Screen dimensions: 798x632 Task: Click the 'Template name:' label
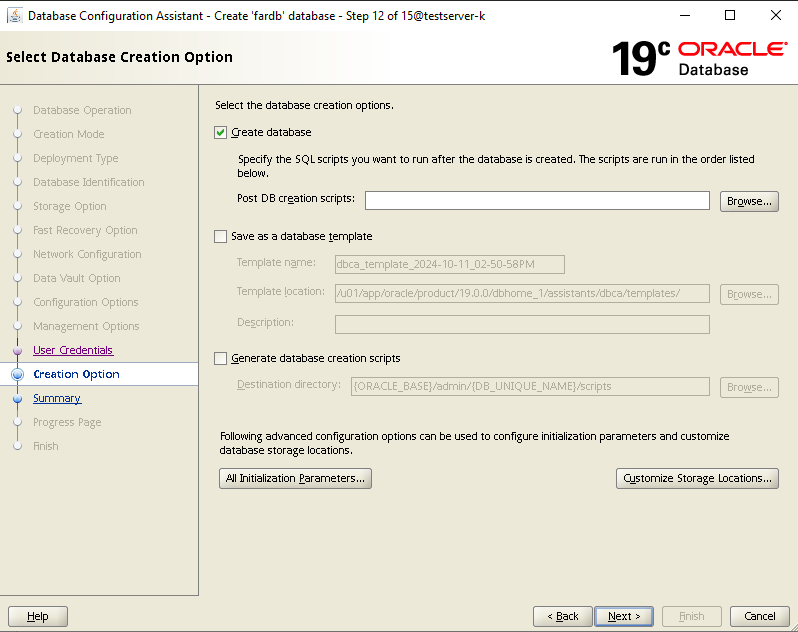pos(276,263)
